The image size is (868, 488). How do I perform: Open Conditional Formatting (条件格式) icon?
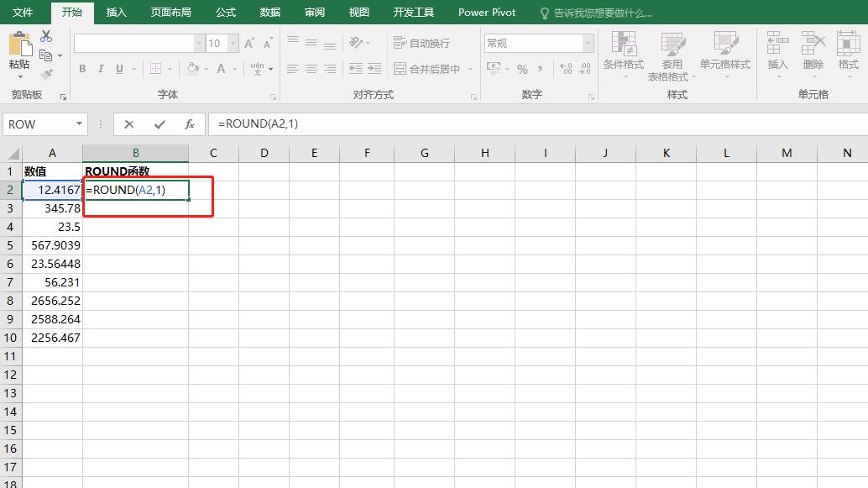tap(623, 52)
